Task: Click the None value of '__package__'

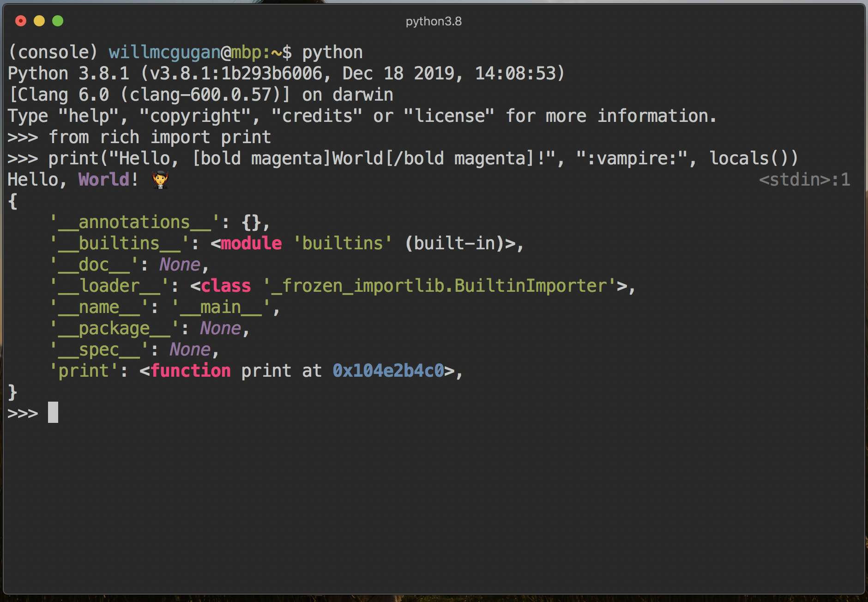Action: (221, 328)
